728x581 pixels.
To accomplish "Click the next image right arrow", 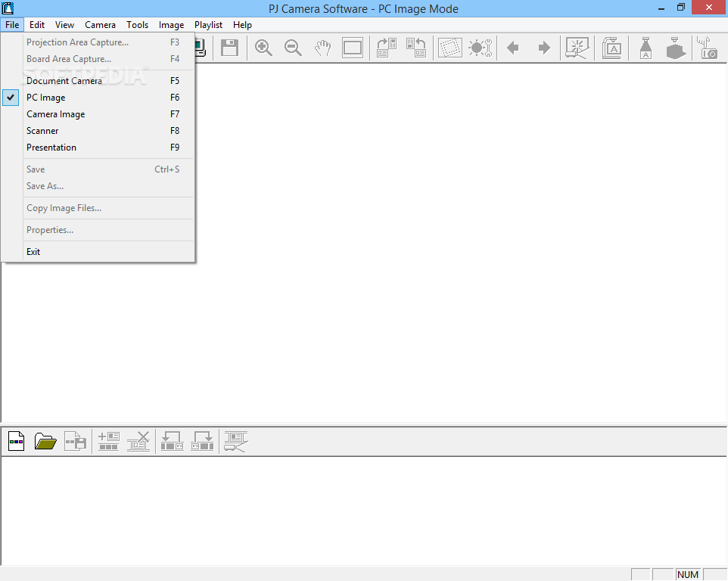I will pos(544,48).
